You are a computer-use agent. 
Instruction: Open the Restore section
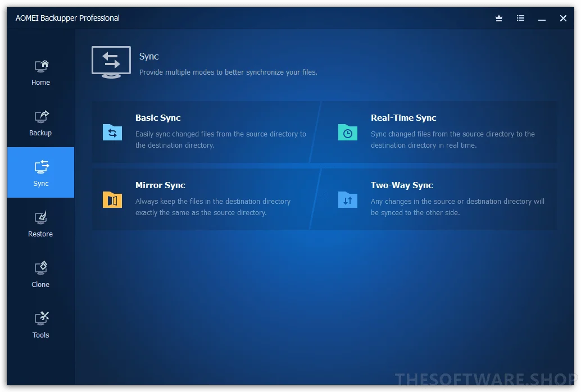click(41, 225)
